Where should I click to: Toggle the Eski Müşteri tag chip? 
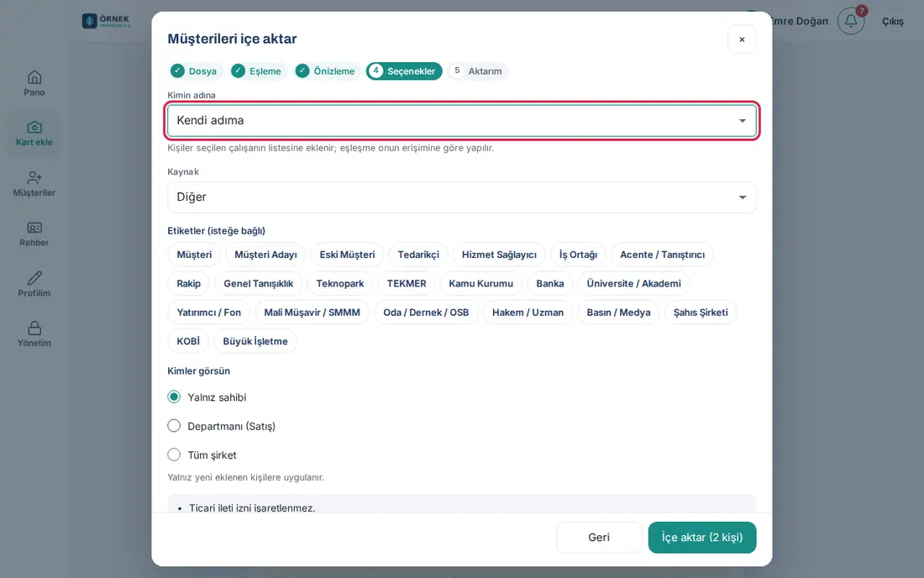[347, 255]
